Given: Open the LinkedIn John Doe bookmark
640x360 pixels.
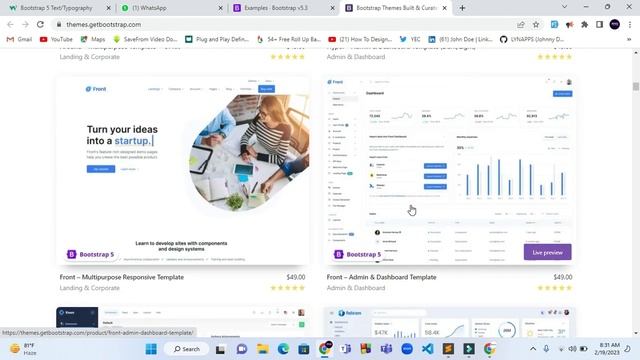Looking at the screenshot, I should tap(460, 40).
